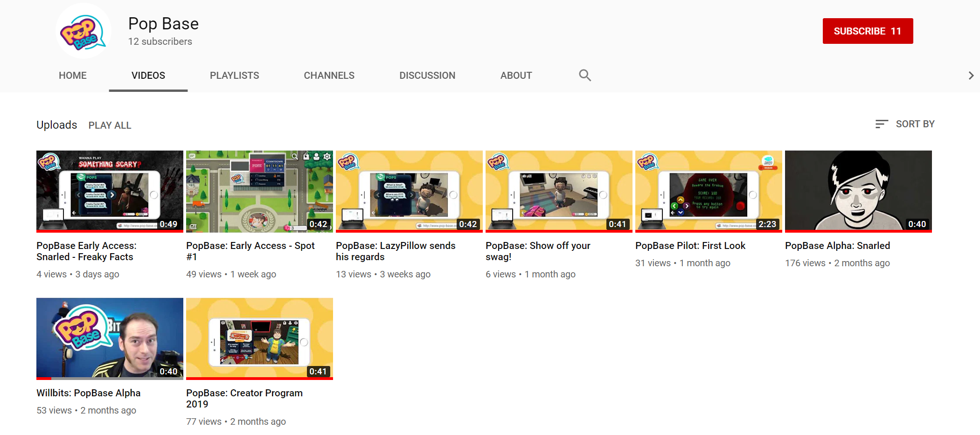This screenshot has width=980, height=435.
Task: Play PopBase Pilot: First Look thumbnail
Action: 709,191
